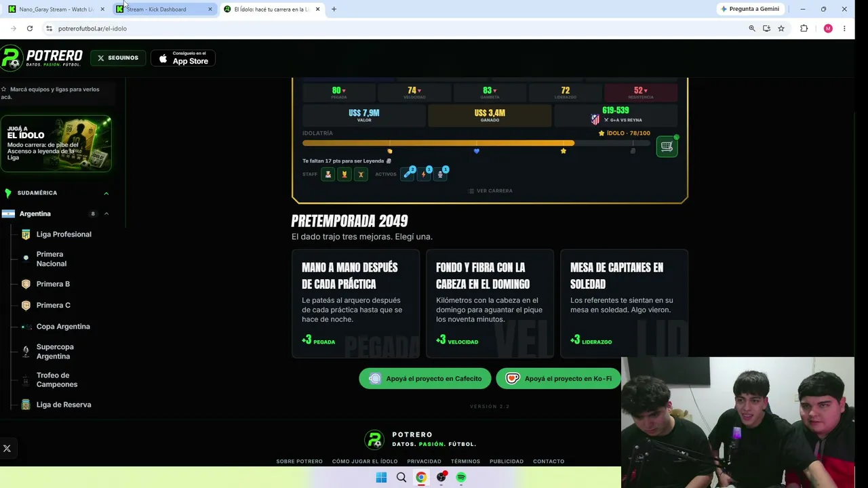The image size is (868, 488).
Task: Click the Contacto footer link
Action: tap(549, 462)
